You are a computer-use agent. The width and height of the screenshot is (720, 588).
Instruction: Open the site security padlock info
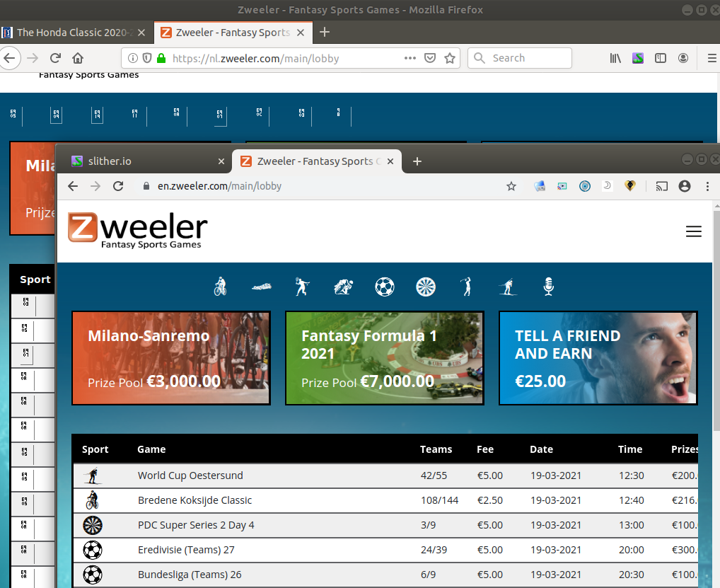(161, 59)
